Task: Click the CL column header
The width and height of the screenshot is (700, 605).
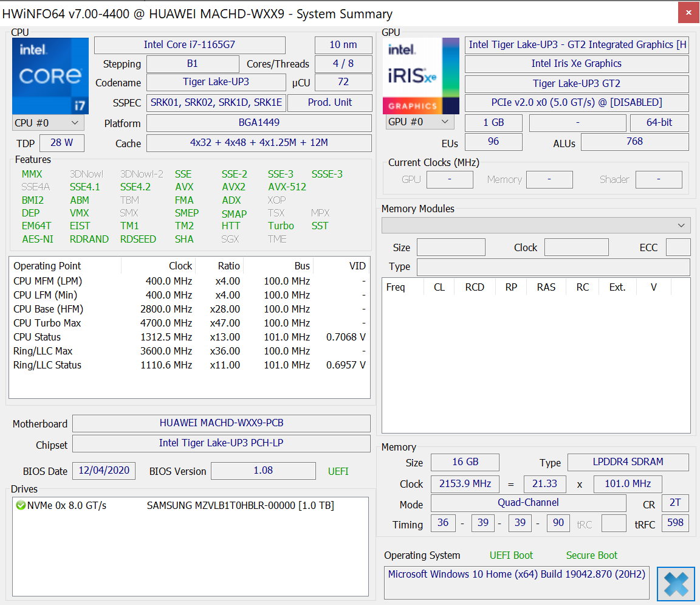Action: click(439, 287)
